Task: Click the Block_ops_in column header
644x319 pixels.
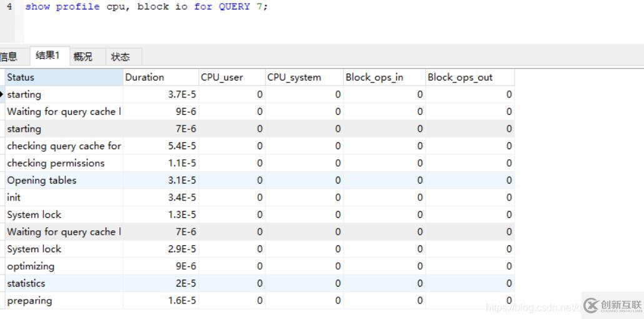Action: 385,77
